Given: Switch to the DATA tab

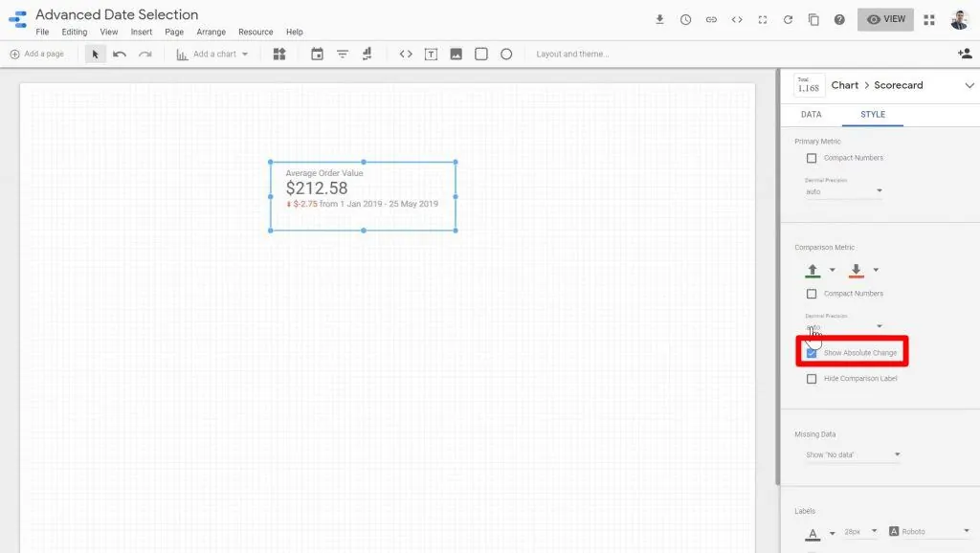Looking at the screenshot, I should [x=810, y=114].
